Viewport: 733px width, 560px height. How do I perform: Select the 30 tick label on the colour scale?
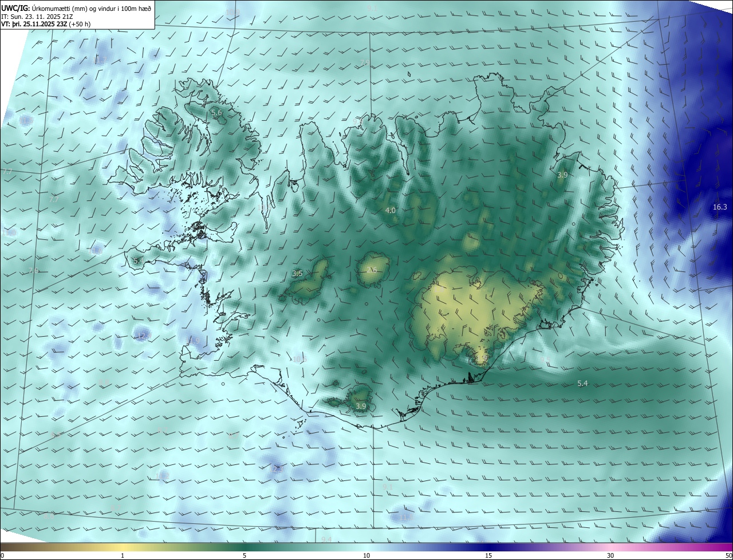tap(610, 555)
